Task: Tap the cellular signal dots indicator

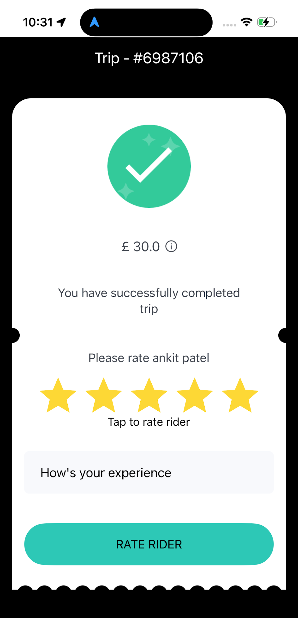Action: click(x=229, y=25)
